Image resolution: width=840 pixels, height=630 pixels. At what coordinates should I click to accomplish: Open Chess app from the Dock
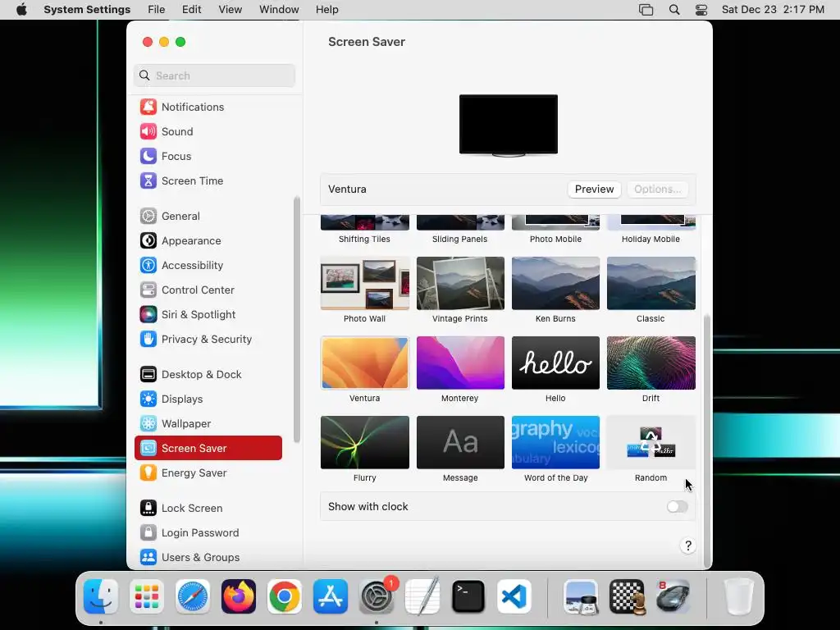coord(627,596)
